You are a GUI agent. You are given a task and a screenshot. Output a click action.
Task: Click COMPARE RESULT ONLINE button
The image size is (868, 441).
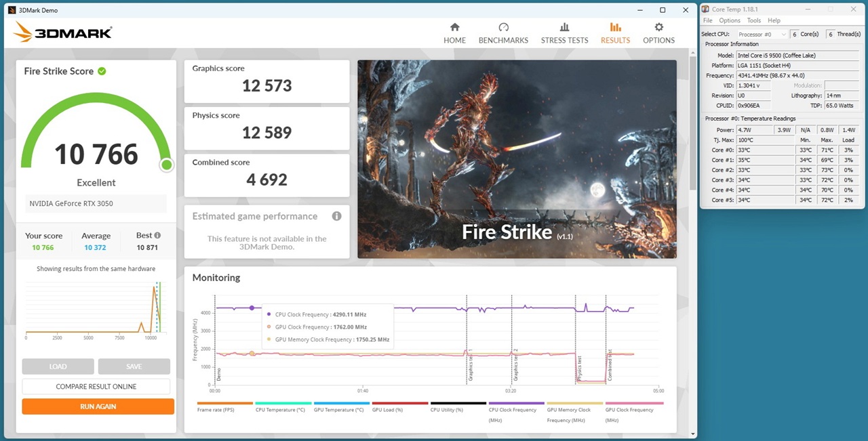(x=96, y=386)
